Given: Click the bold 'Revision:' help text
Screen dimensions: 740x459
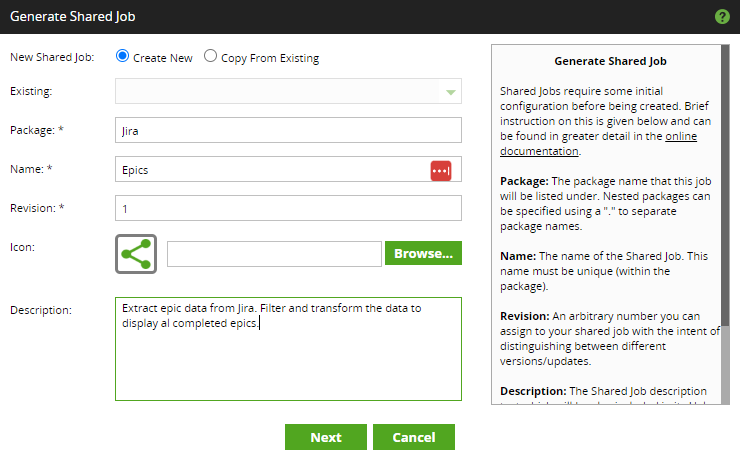Looking at the screenshot, I should (525, 316).
